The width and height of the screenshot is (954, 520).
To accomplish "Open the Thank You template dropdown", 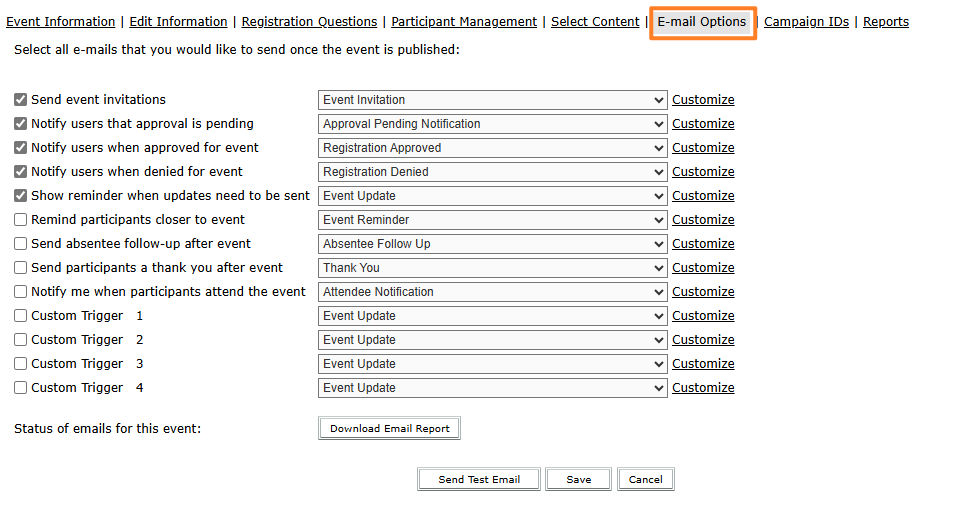I will click(492, 268).
